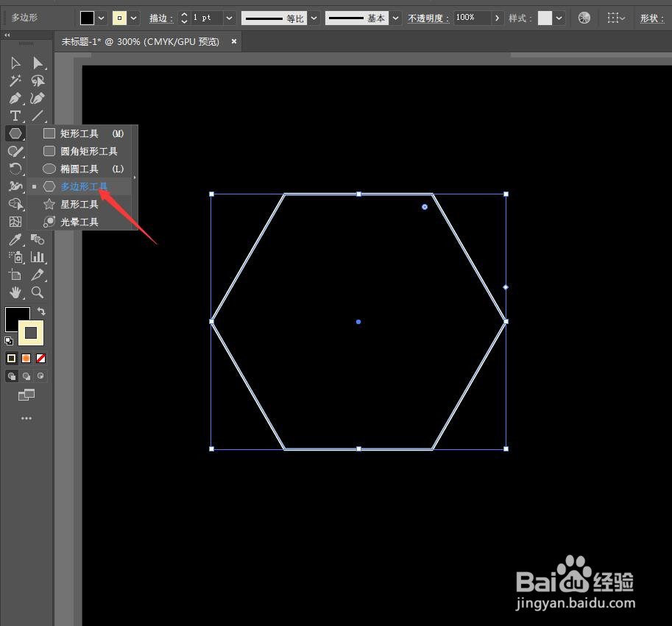Screen dimensions: 672x626
Task: Switch to Gradient mode button
Action: (x=26, y=358)
